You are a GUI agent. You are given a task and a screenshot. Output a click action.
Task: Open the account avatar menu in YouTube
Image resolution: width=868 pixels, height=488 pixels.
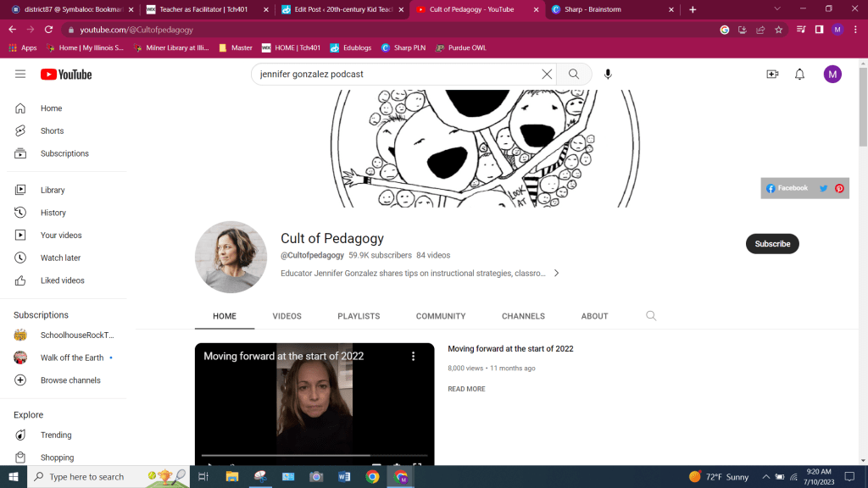pos(832,75)
